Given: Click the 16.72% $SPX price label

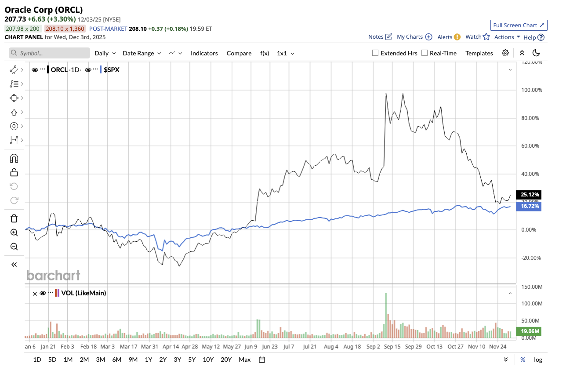Looking at the screenshot, I should (529, 206).
